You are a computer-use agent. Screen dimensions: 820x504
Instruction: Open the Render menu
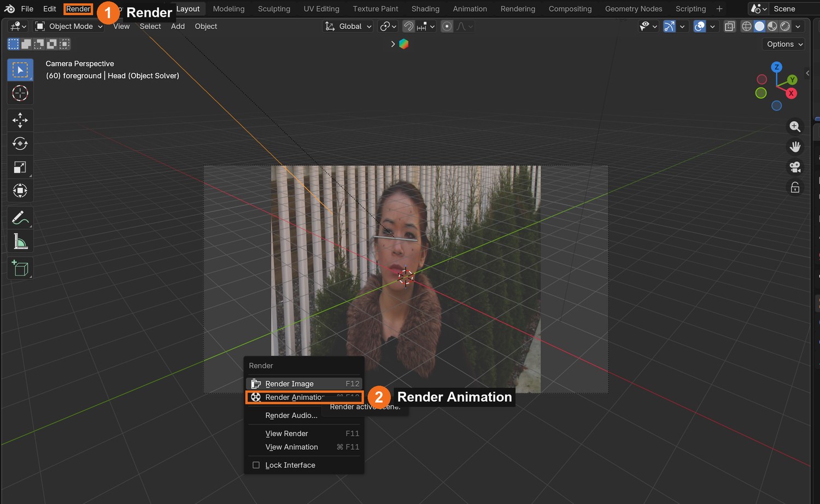tap(78, 9)
